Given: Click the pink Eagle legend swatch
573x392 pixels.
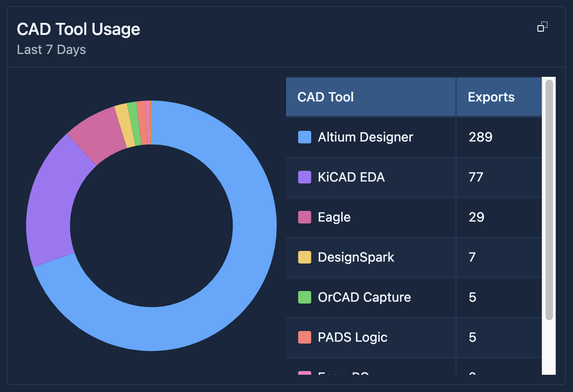Looking at the screenshot, I should point(305,217).
